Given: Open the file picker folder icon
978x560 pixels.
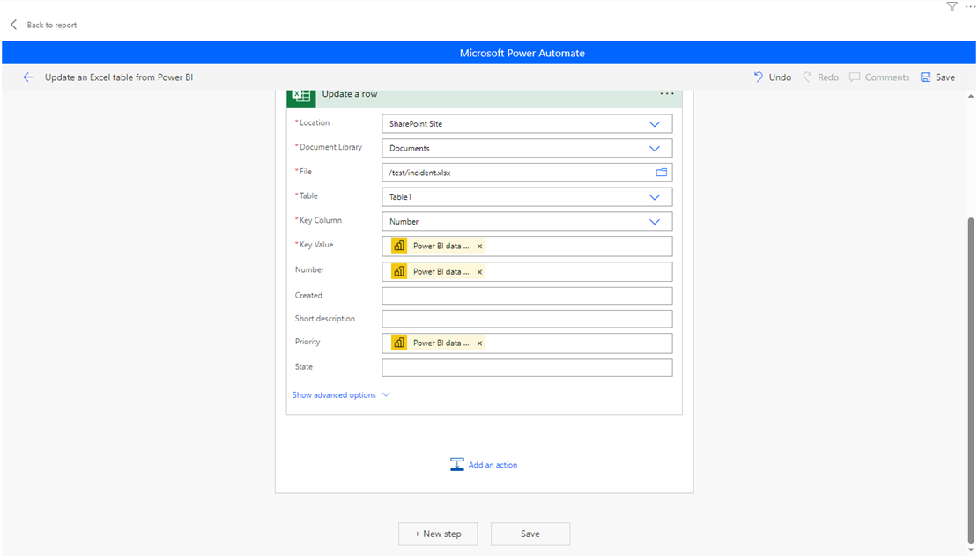Looking at the screenshot, I should [x=661, y=173].
